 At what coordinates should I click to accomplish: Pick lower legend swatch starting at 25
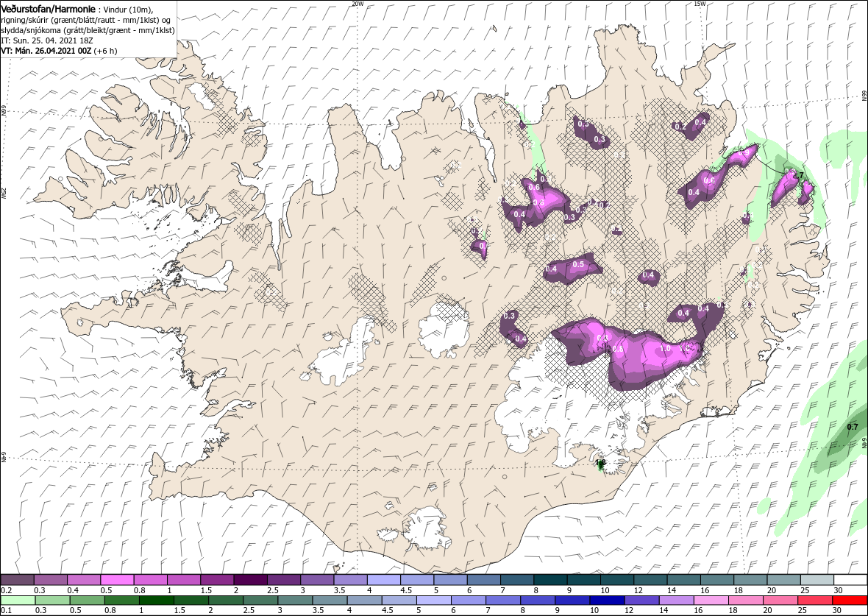coord(815,601)
